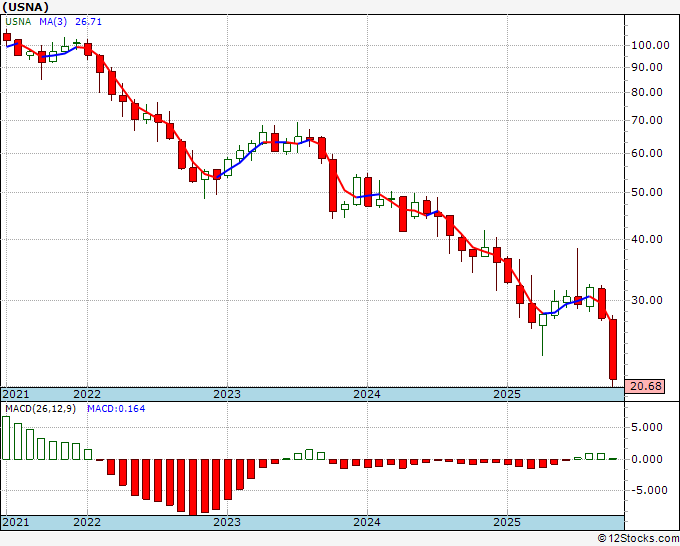Click the MACD:0.164 value label
The height and width of the screenshot is (546, 680).
116,409
